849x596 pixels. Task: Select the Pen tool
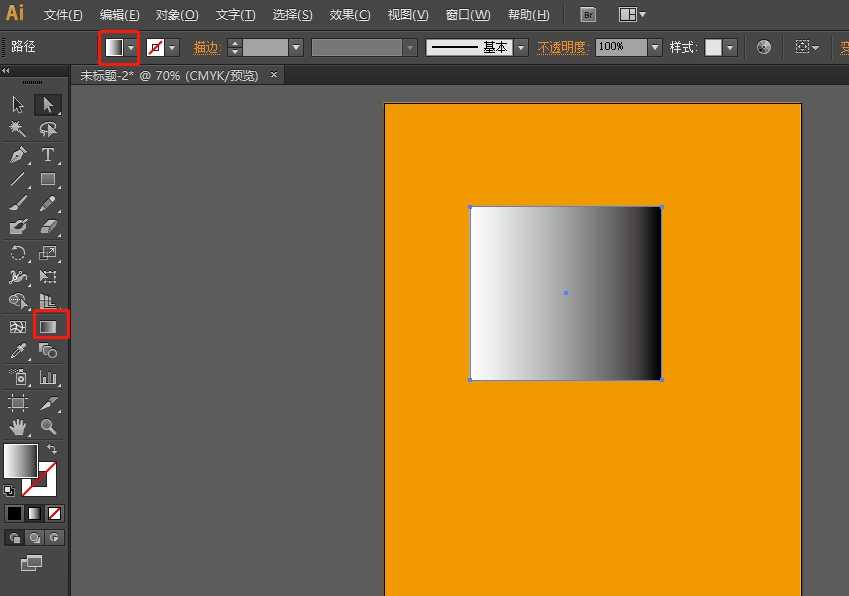[x=18, y=155]
